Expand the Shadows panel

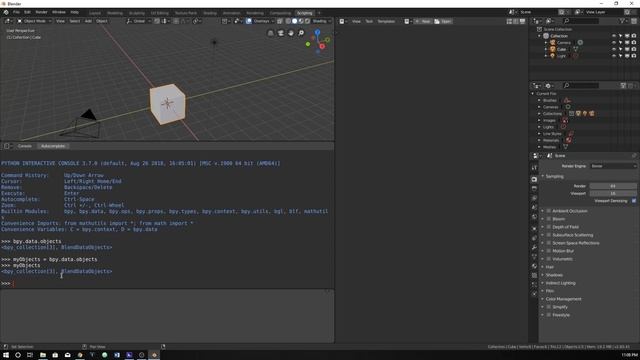coord(553,275)
